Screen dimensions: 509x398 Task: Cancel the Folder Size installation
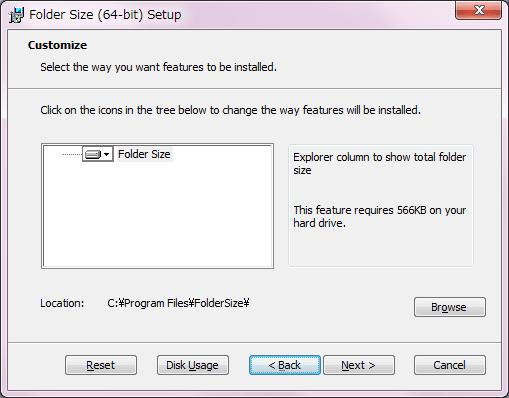click(x=450, y=365)
